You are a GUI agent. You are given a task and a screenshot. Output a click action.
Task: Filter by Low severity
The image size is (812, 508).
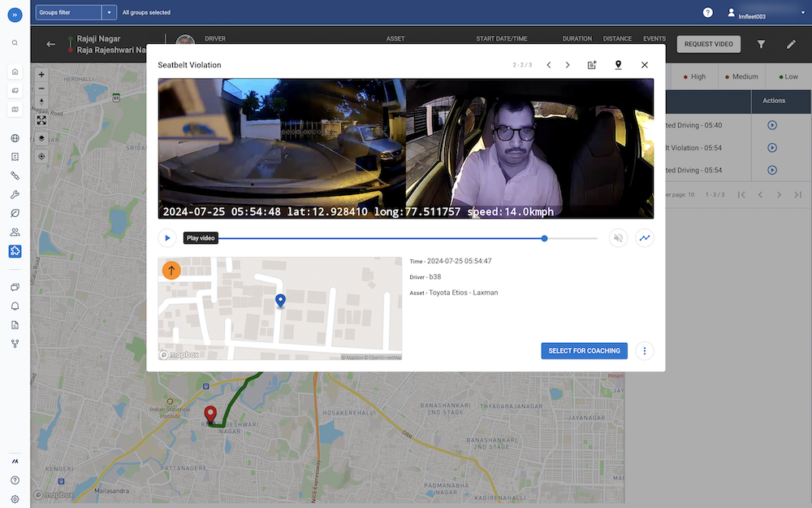coord(788,76)
